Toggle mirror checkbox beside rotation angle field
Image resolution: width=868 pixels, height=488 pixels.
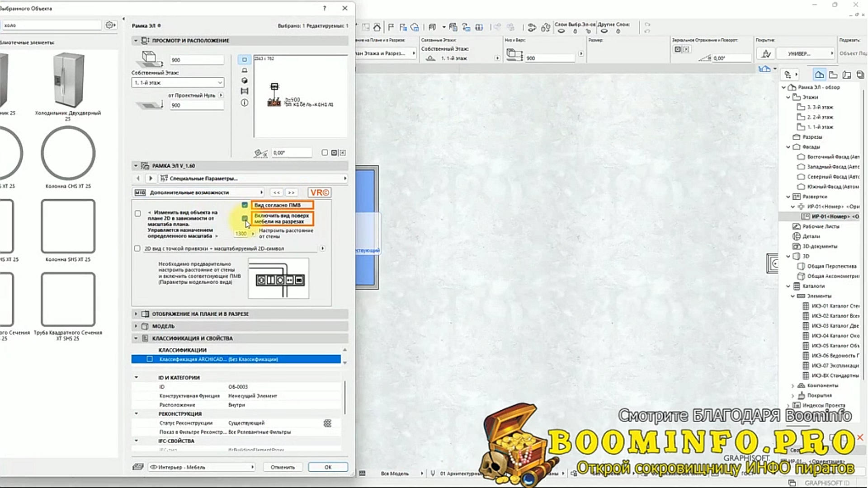(x=325, y=153)
